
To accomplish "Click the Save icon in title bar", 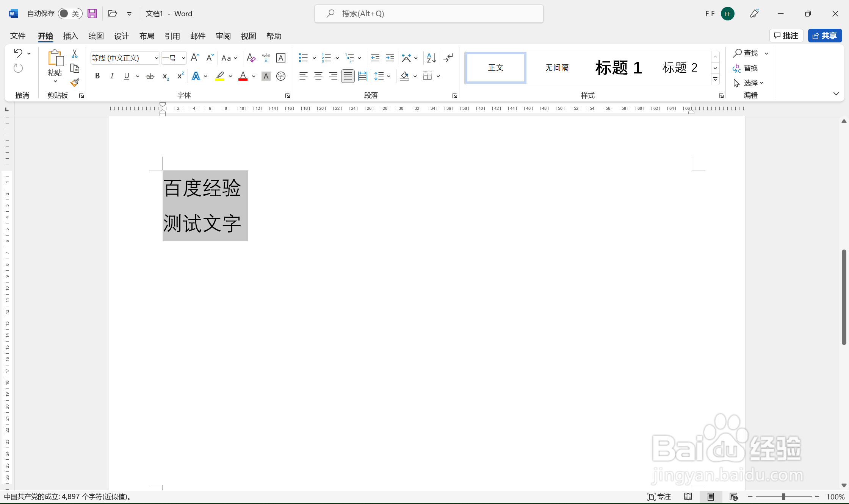I will (92, 14).
